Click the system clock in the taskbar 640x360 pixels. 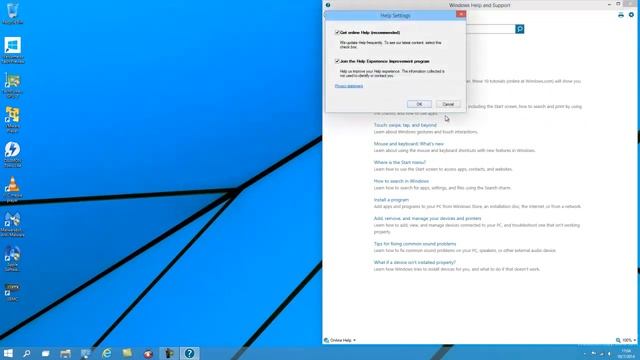point(626,353)
